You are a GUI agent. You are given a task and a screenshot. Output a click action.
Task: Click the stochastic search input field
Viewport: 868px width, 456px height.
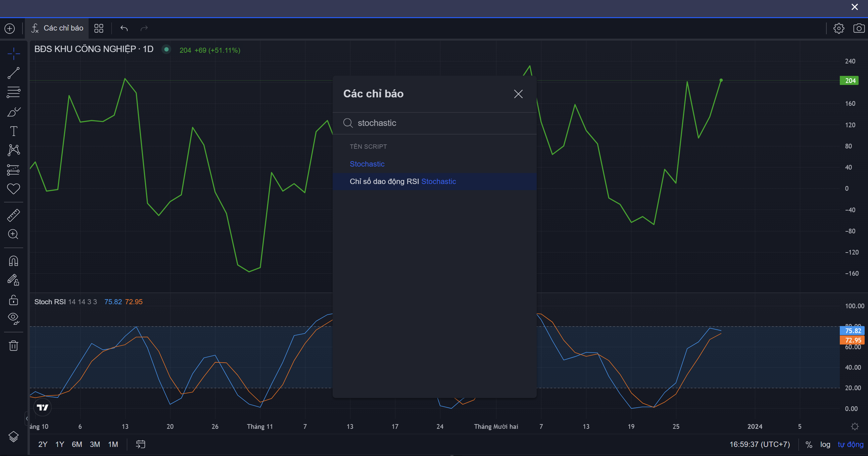click(438, 123)
